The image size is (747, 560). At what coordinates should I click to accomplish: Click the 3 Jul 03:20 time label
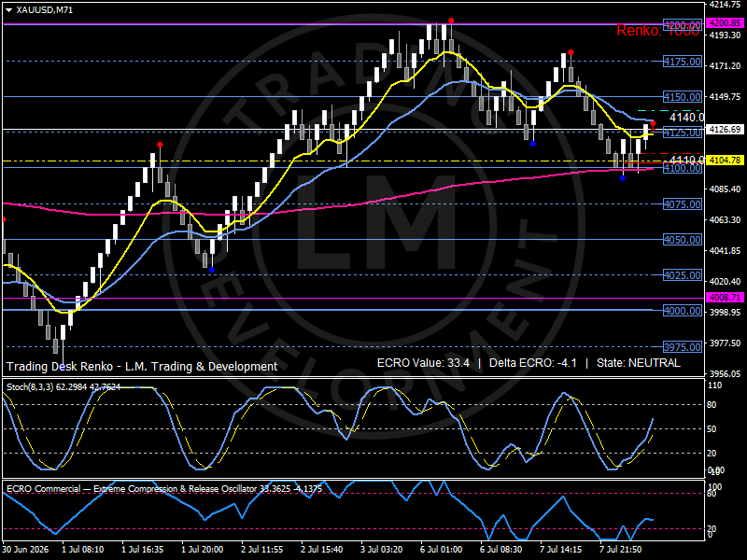click(382, 549)
